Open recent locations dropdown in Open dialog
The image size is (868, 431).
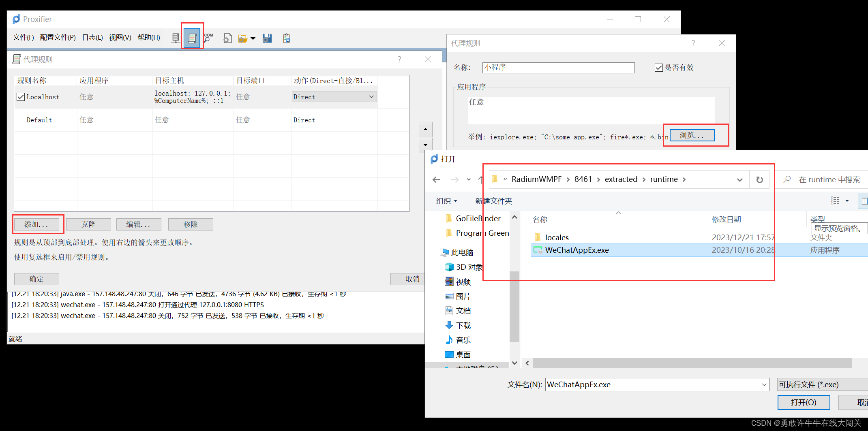tap(469, 179)
